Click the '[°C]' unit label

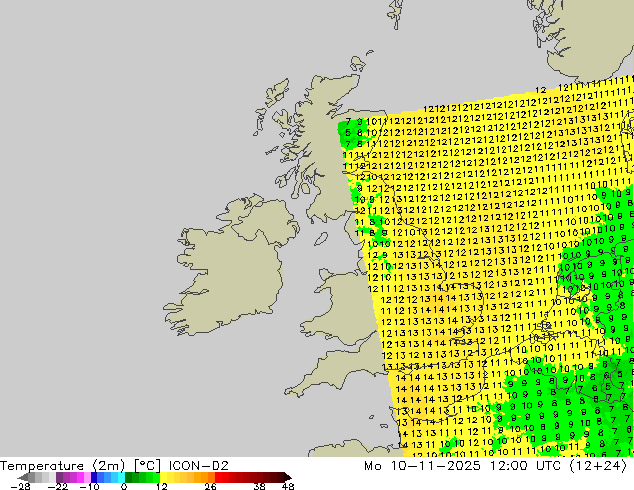point(147,466)
